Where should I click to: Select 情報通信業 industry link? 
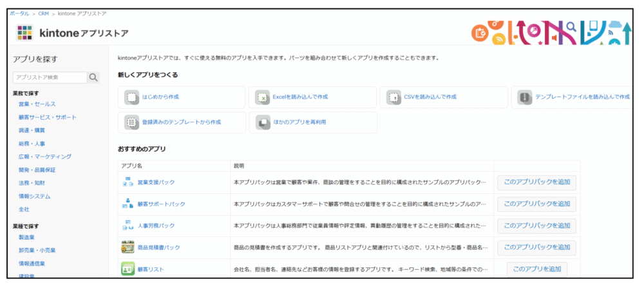[32, 263]
